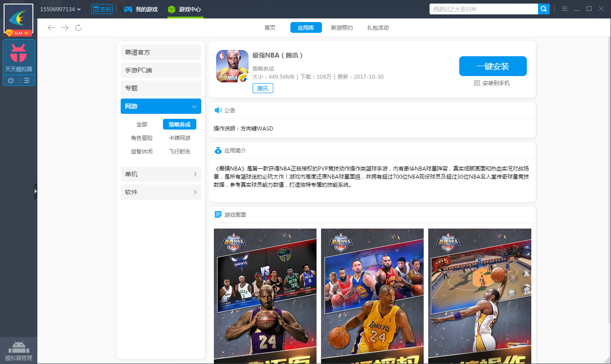Choose the 益智休闲 filter

(x=142, y=152)
